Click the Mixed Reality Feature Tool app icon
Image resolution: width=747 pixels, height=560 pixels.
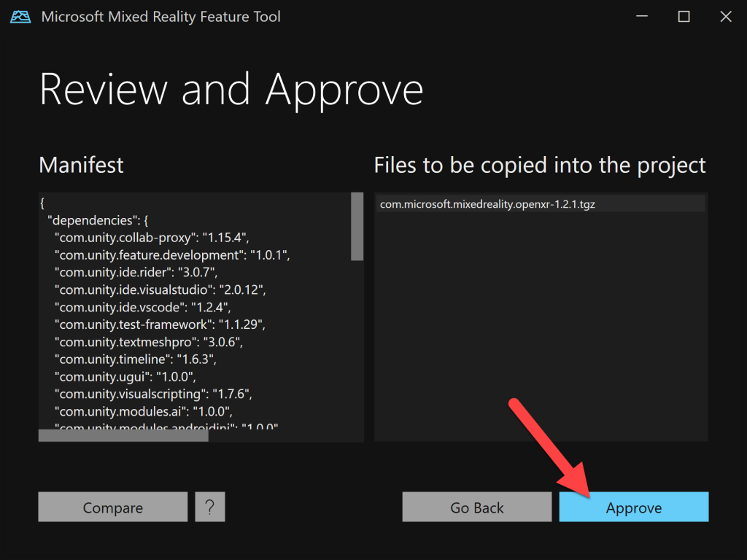[x=20, y=17]
